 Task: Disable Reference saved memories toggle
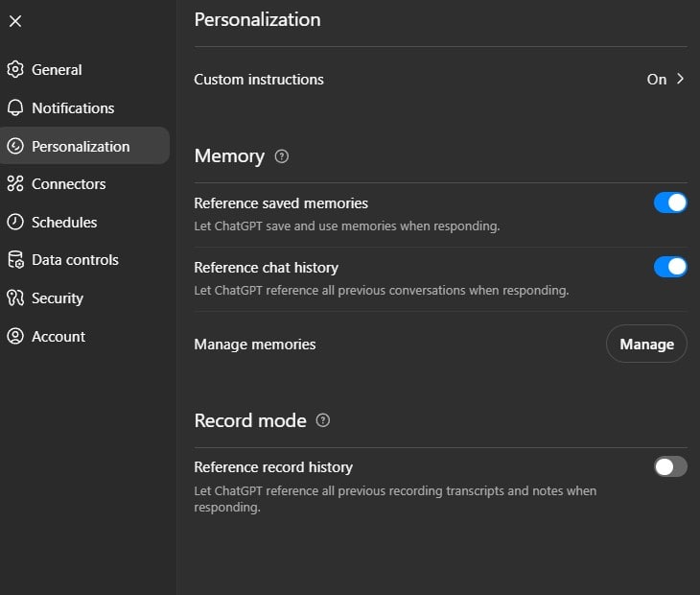click(670, 202)
